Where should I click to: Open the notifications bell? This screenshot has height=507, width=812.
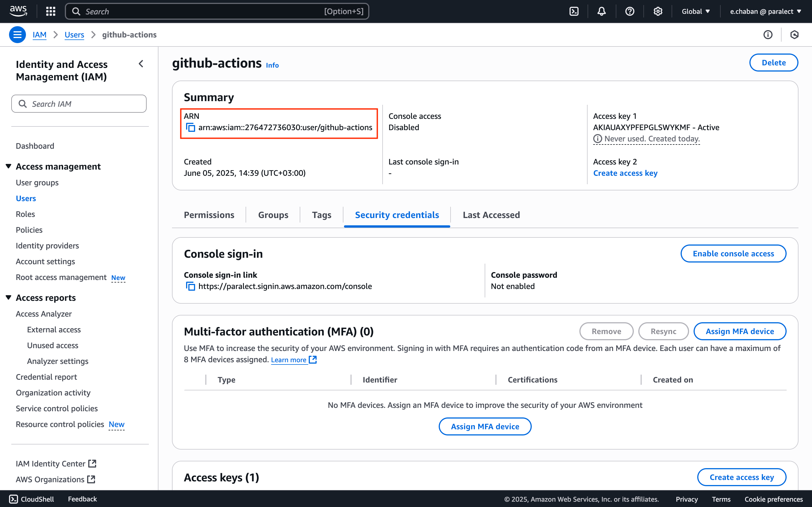tap(602, 11)
